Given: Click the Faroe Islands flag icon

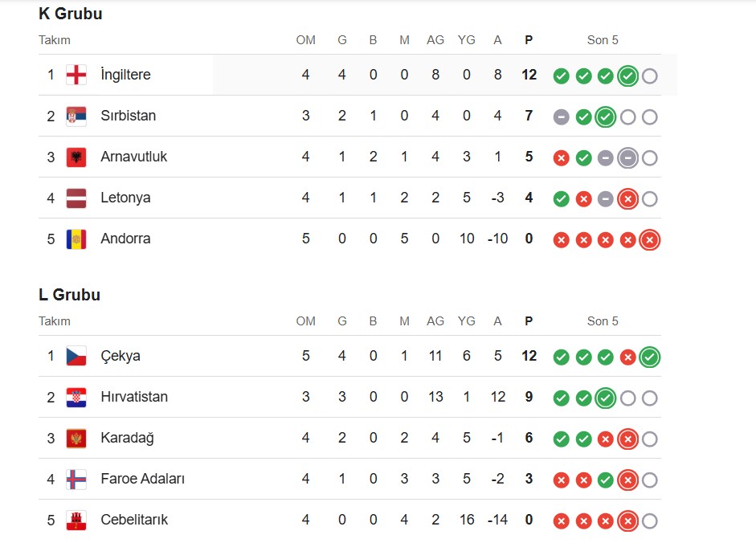Looking at the screenshot, I should [x=76, y=479].
